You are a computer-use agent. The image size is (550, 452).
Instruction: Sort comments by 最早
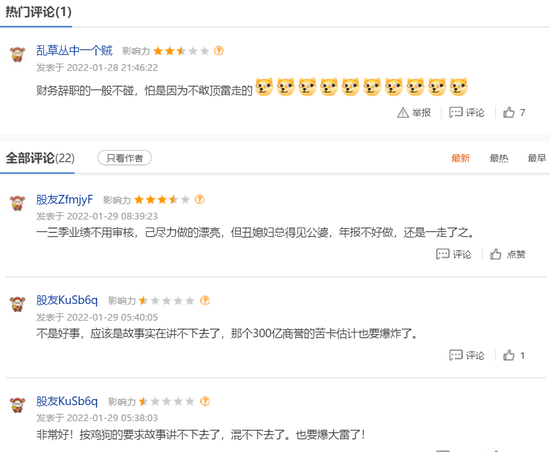(x=537, y=158)
